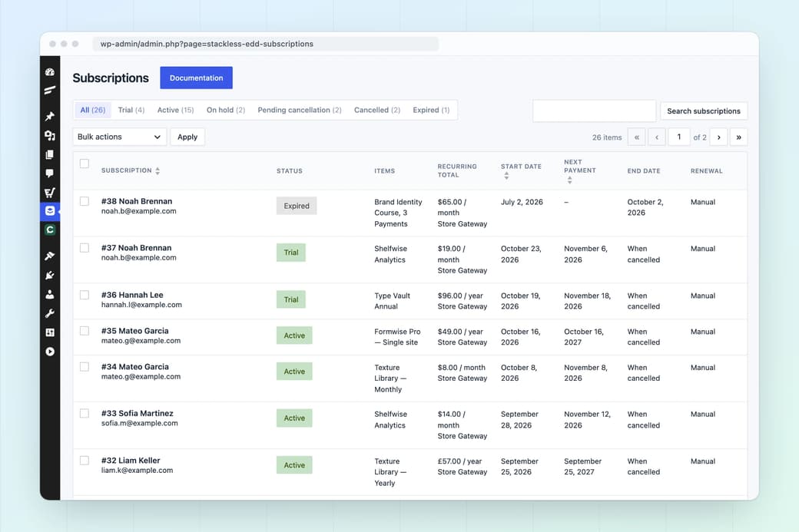Image resolution: width=799 pixels, height=532 pixels.
Task: Open subscription #38 Noah Brennan
Action: tap(137, 201)
